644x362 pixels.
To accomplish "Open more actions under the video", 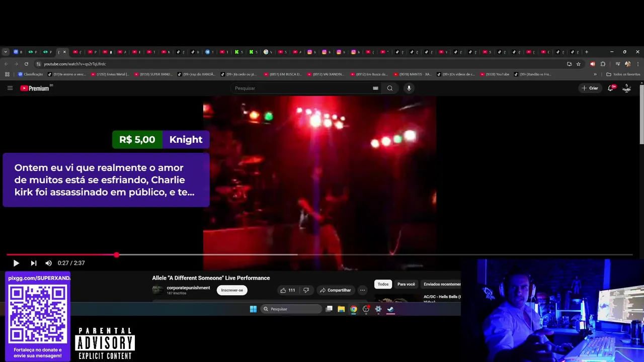I will pos(362,290).
